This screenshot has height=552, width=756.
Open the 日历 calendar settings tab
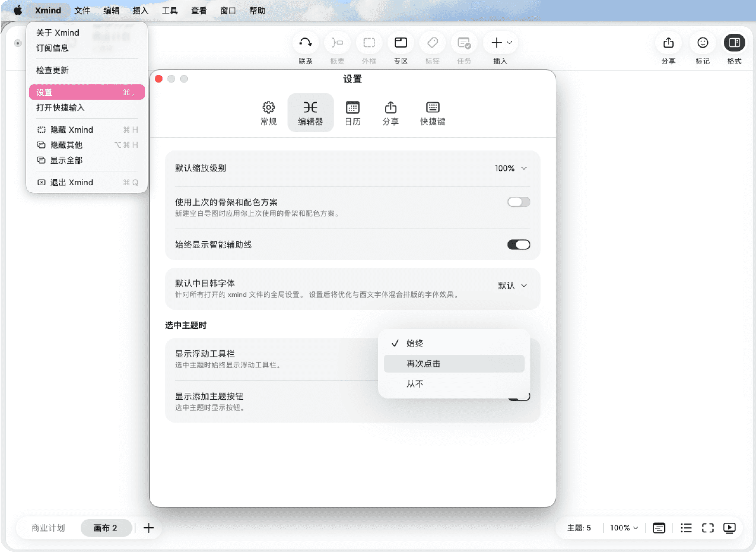tap(352, 113)
